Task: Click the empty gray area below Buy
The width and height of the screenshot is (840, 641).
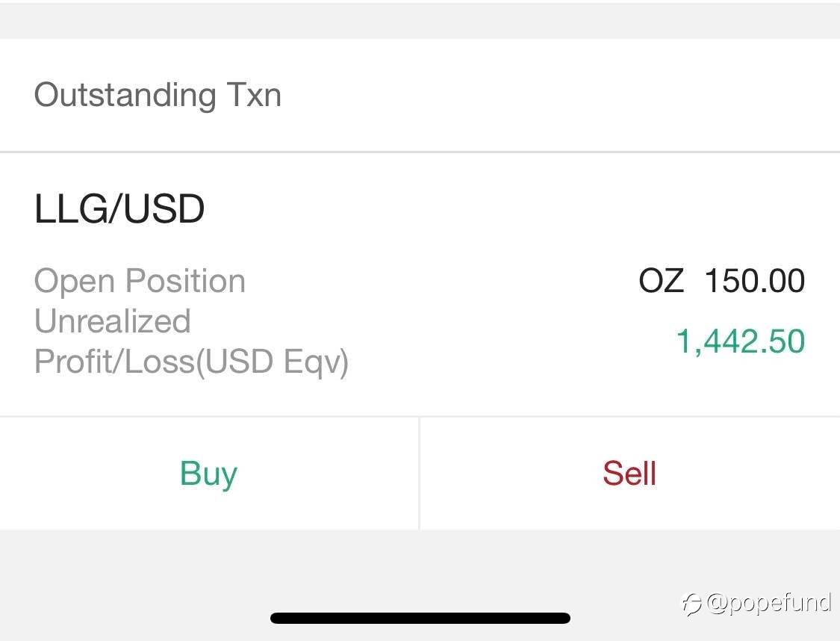Action: [x=209, y=568]
